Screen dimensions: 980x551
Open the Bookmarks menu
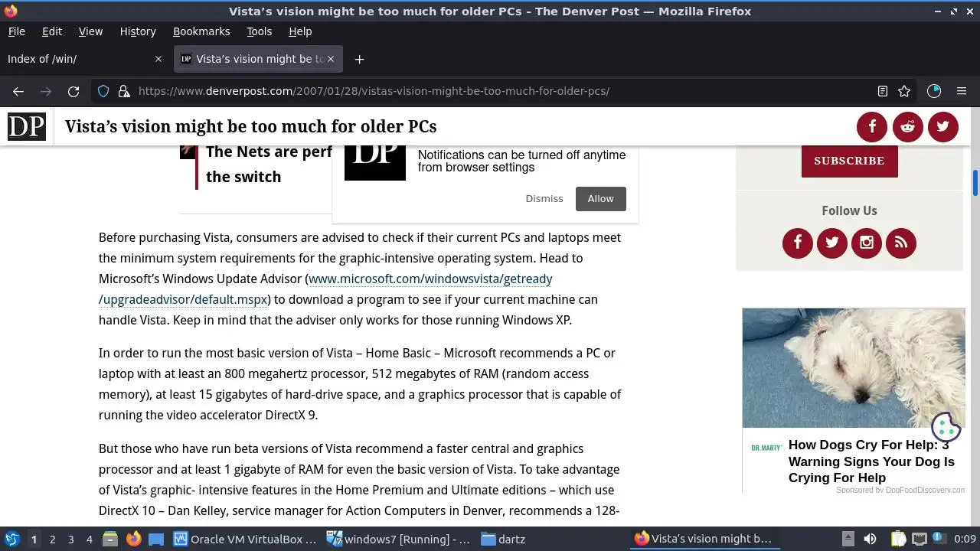pyautogui.click(x=201, y=31)
